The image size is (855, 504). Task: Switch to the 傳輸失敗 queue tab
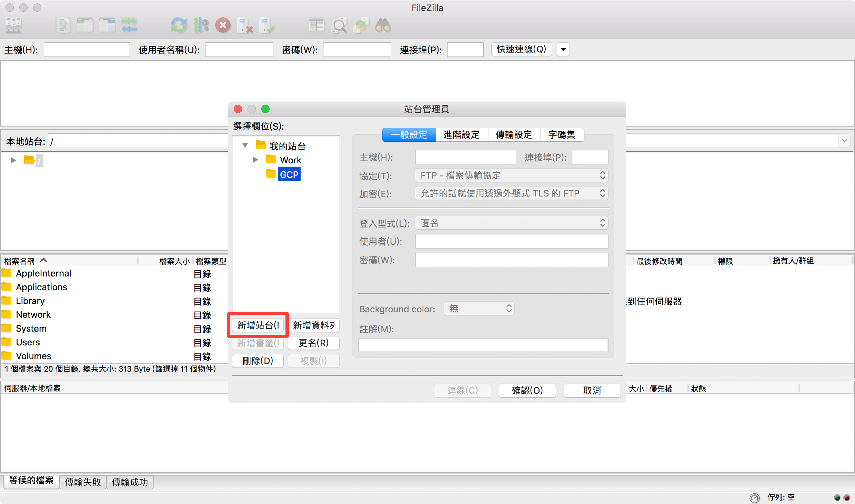coord(83,482)
